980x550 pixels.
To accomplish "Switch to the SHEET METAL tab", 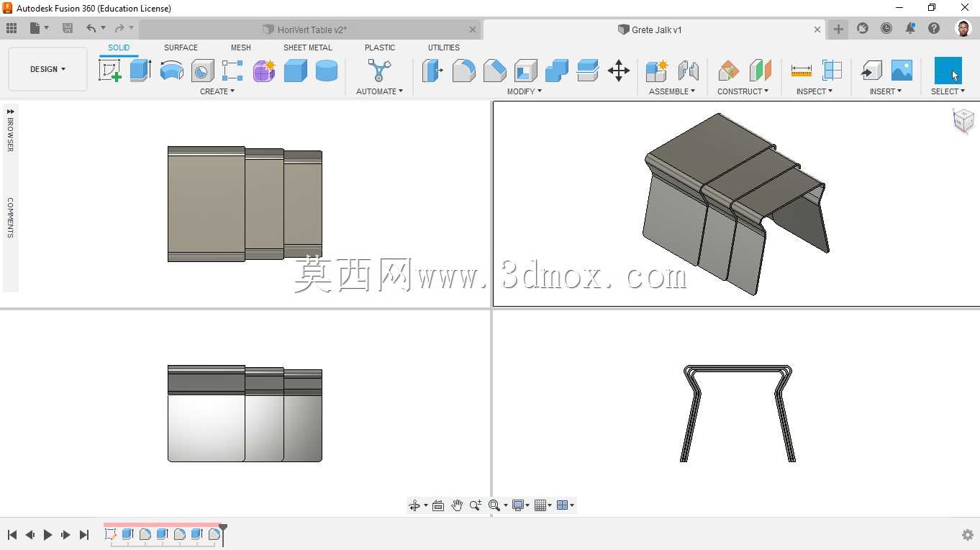I will click(308, 48).
